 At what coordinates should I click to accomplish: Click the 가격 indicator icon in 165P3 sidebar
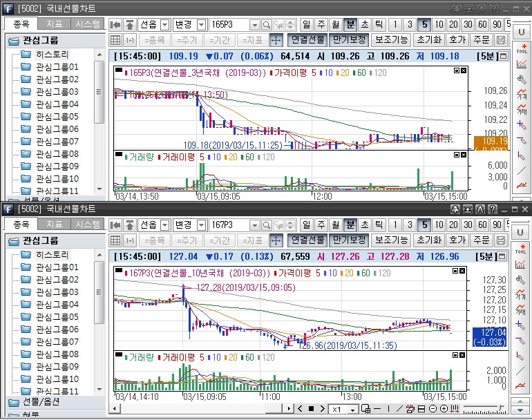(x=522, y=94)
